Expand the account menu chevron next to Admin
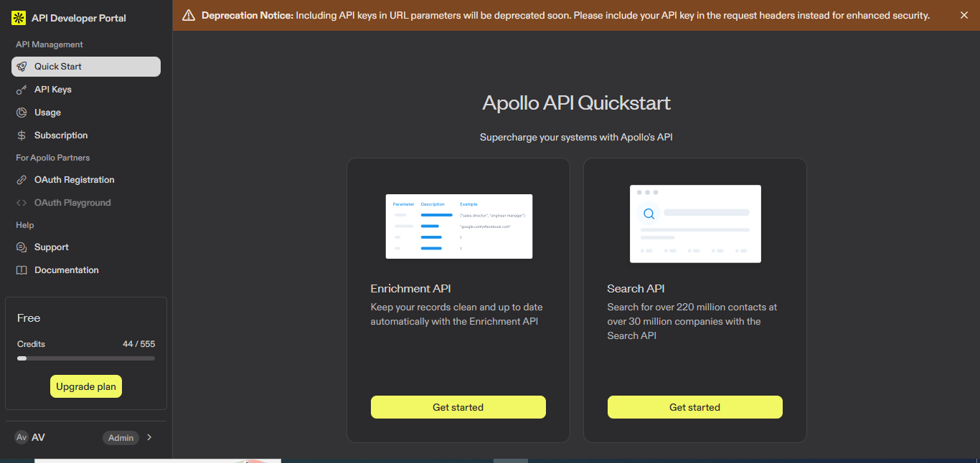Viewport: 980px width, 463px height. [149, 437]
